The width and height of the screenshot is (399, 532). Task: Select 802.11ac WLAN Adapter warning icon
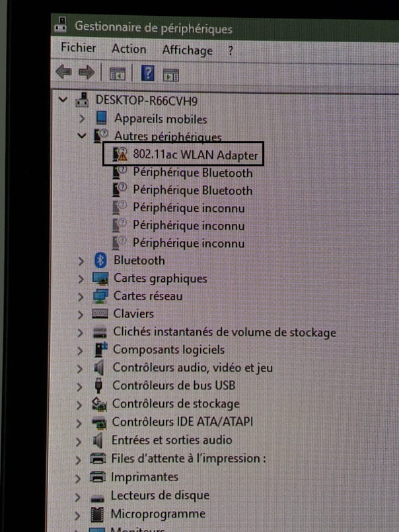pyautogui.click(x=120, y=154)
